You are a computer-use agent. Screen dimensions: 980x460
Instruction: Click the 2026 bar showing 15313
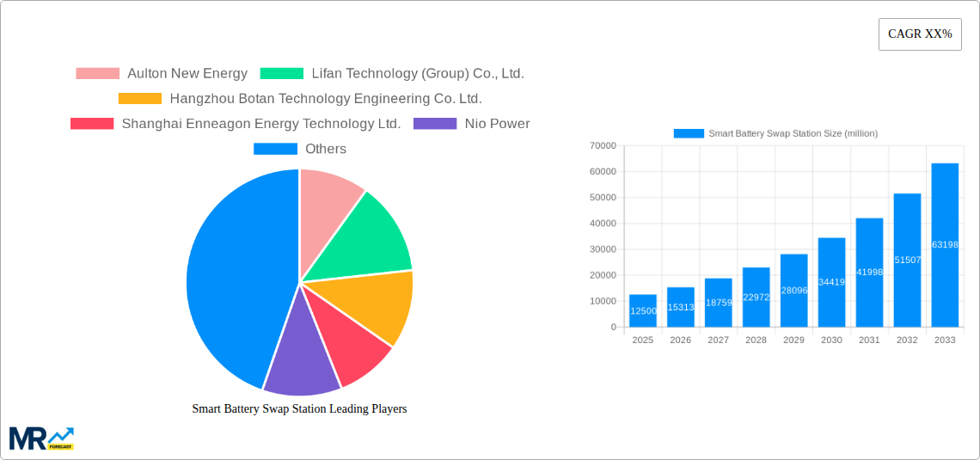point(681,307)
